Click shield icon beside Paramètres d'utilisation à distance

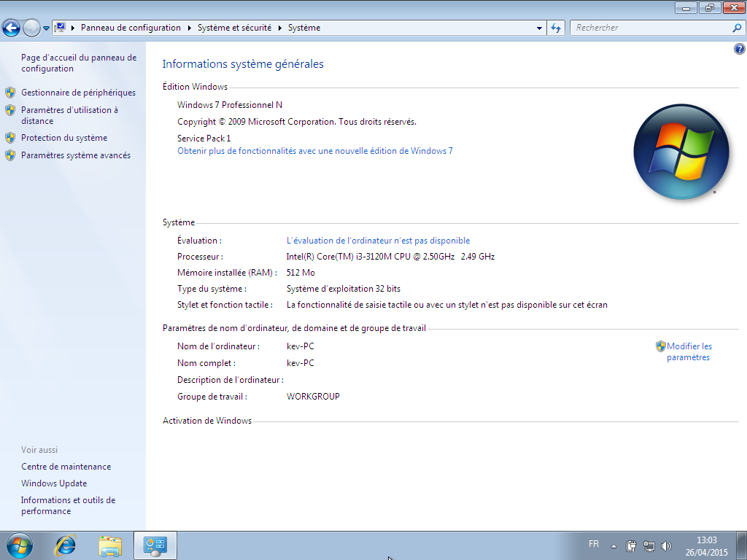(10, 110)
